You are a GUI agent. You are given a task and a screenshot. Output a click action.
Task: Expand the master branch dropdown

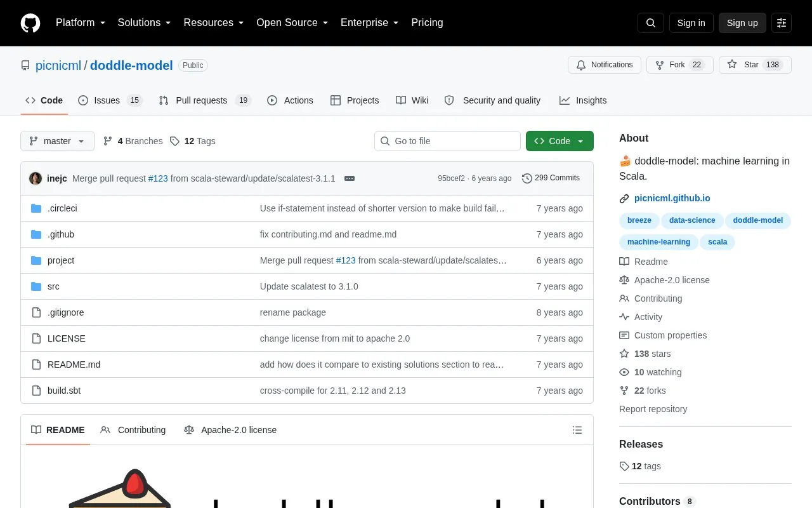pos(57,141)
